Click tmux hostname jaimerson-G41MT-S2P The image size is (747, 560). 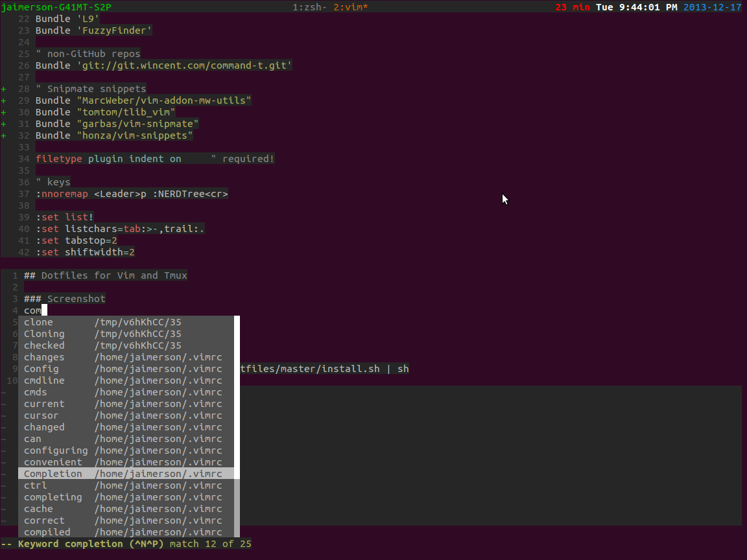tap(56, 7)
